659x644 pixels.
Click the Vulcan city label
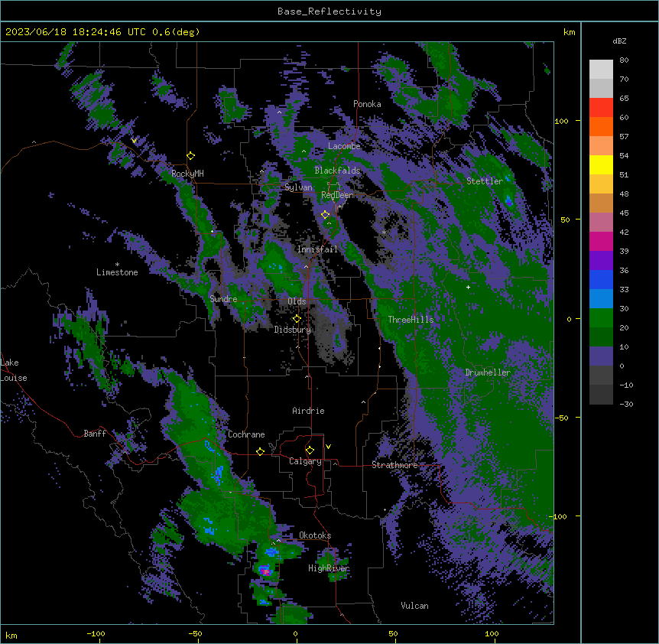click(x=415, y=606)
